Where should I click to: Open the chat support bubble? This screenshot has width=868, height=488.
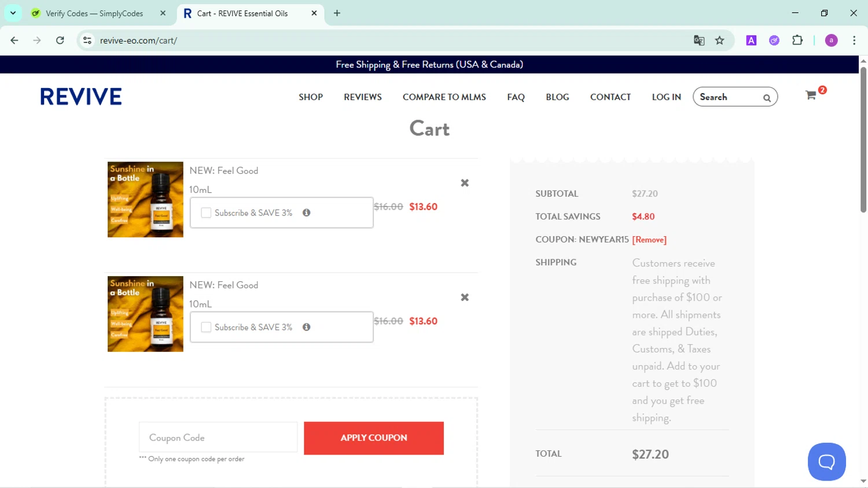pyautogui.click(x=827, y=461)
